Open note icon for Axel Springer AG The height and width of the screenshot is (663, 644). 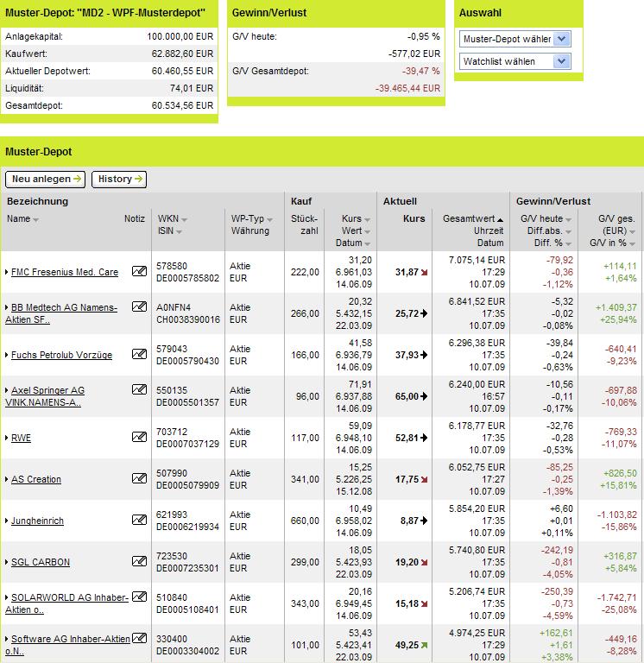139,389
